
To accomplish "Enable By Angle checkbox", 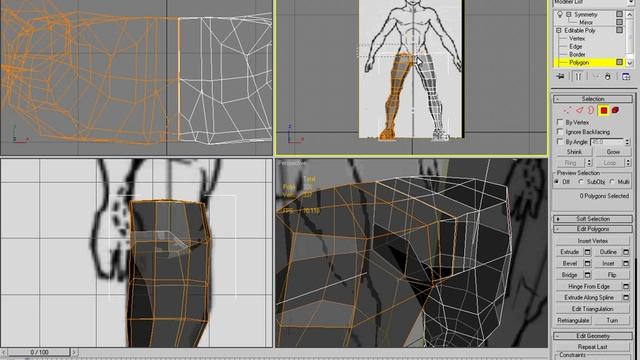I will pyautogui.click(x=560, y=142).
